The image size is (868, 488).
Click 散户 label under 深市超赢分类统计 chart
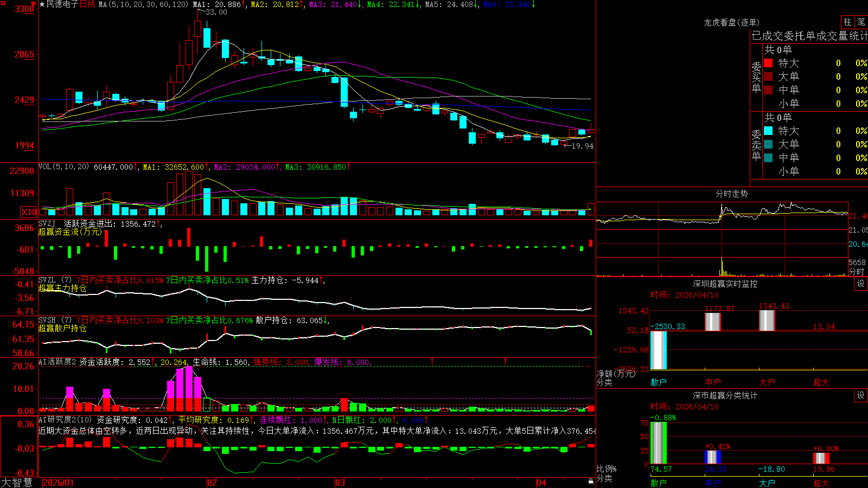click(659, 483)
